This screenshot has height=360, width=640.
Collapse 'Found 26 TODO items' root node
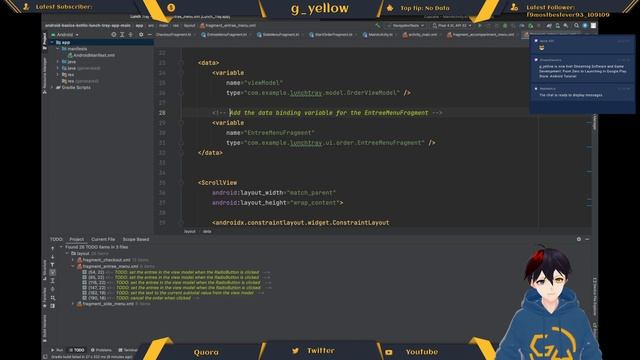tap(61, 247)
